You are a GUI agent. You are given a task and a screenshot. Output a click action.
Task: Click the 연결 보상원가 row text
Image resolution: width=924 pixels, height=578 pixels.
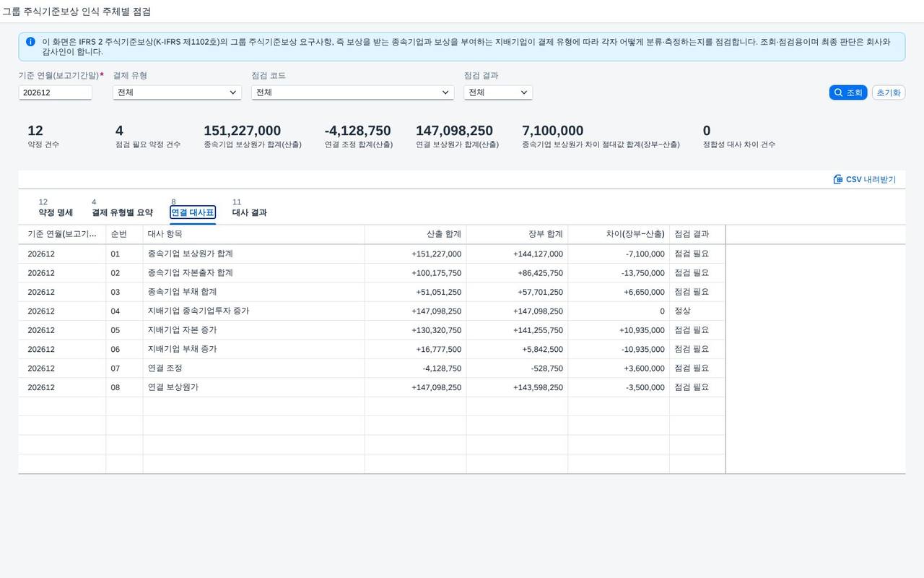(x=173, y=387)
